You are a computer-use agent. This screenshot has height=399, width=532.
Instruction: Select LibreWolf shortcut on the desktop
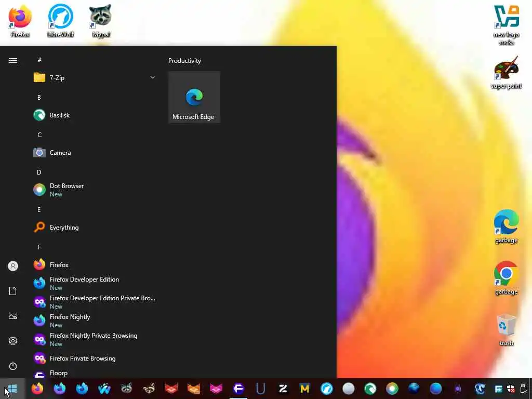60,21
